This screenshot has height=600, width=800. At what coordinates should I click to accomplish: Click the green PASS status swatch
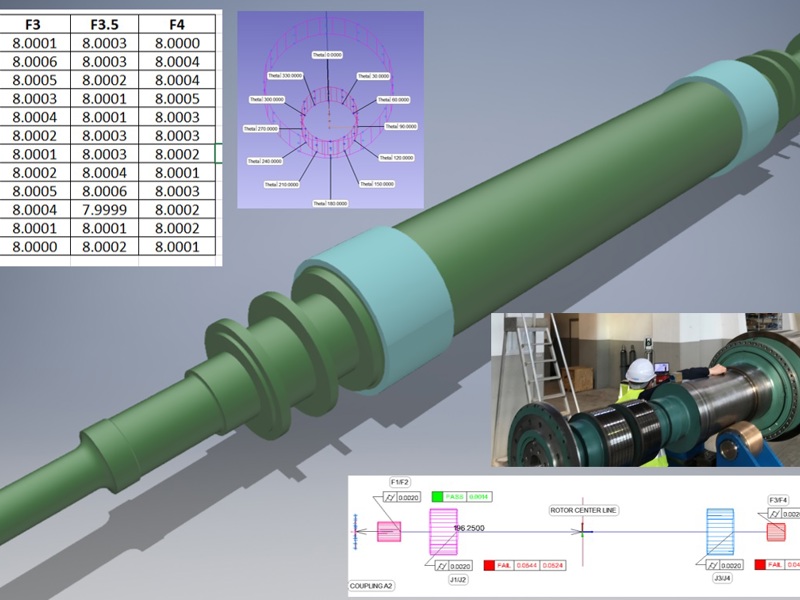pos(437,496)
